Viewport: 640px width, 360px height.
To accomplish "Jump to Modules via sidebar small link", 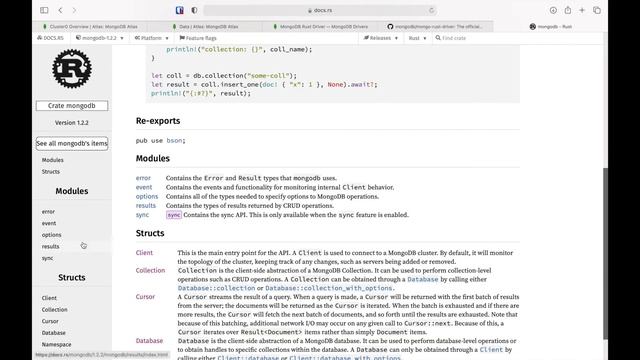I will (x=53, y=160).
